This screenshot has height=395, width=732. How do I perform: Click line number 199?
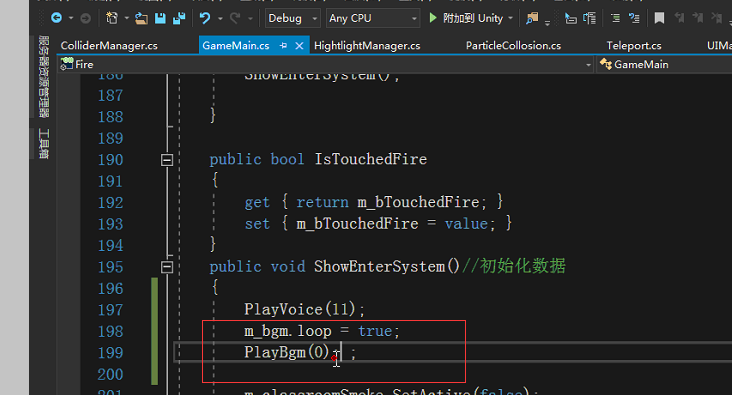point(110,353)
